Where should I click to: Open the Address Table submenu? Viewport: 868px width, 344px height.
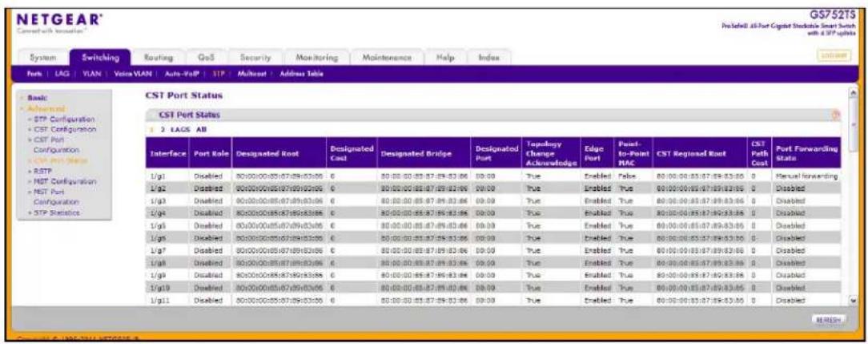[301, 73]
